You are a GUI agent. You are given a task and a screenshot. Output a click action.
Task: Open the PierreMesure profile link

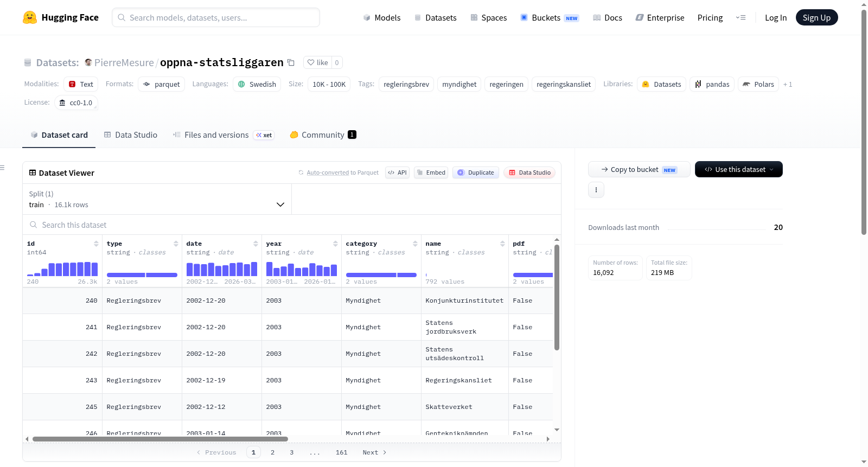(124, 62)
